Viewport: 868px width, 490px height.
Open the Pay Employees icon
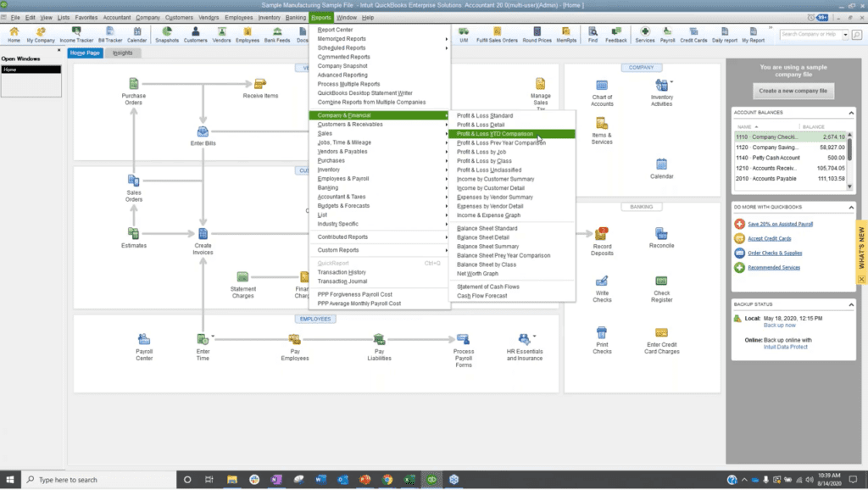[x=294, y=347]
